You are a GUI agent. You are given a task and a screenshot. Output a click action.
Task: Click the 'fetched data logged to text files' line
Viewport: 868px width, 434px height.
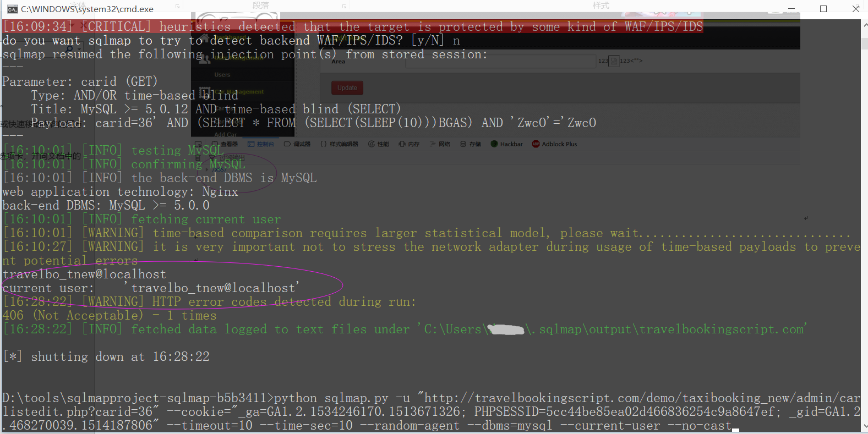click(405, 329)
